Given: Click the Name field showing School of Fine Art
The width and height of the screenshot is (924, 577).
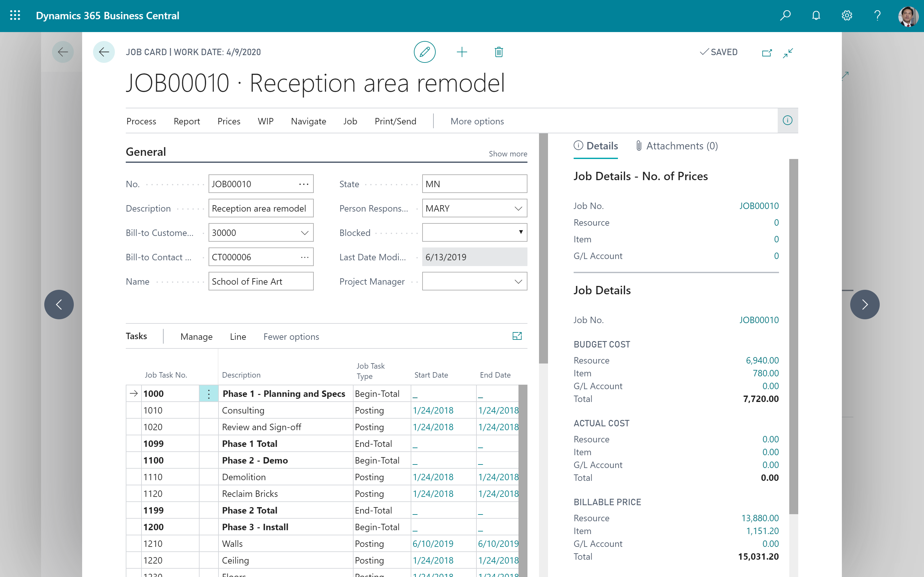Looking at the screenshot, I should pos(261,281).
